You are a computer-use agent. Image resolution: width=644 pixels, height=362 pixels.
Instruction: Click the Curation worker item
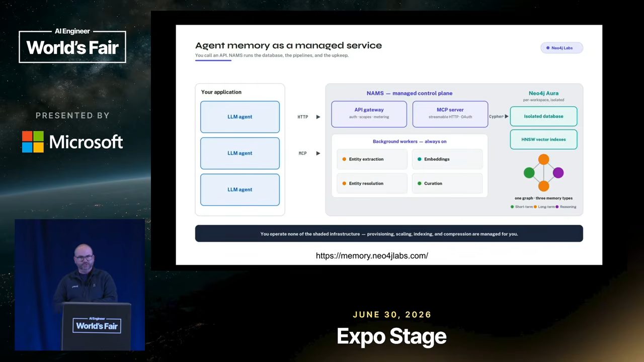[x=447, y=184]
